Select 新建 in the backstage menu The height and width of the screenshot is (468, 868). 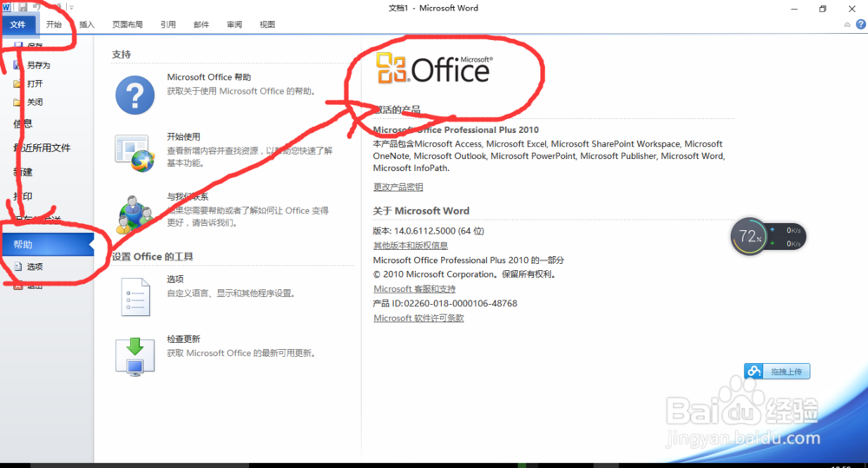(x=23, y=172)
